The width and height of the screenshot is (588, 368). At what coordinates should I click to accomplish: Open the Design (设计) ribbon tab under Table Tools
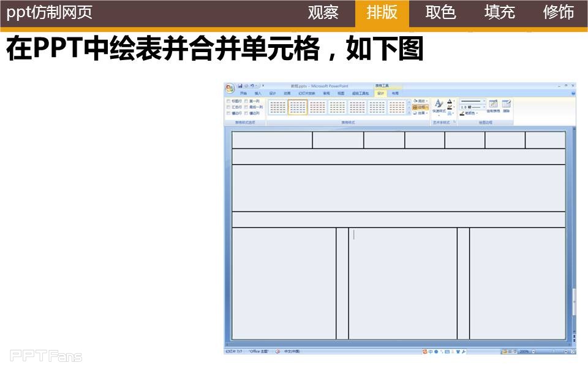point(380,93)
